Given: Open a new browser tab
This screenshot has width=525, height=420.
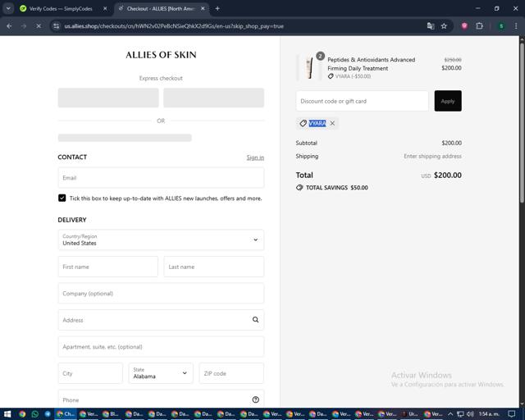Looking at the screenshot, I should coord(217,9).
